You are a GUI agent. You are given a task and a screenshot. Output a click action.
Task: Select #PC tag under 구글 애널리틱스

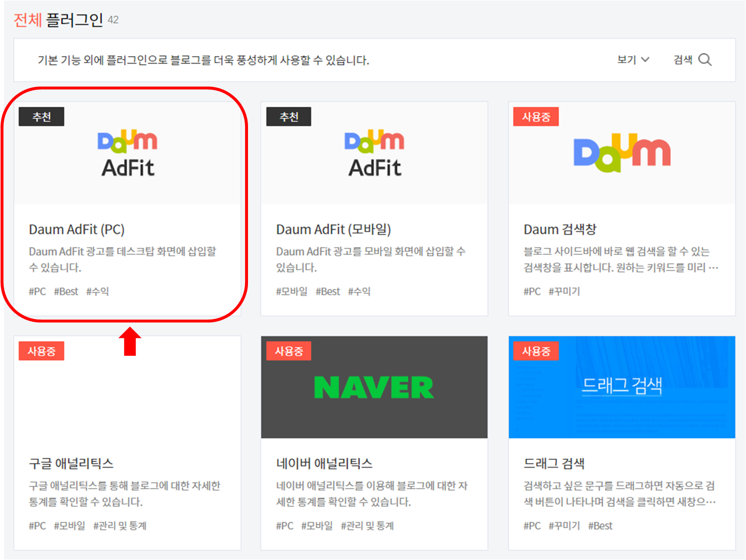click(x=37, y=526)
